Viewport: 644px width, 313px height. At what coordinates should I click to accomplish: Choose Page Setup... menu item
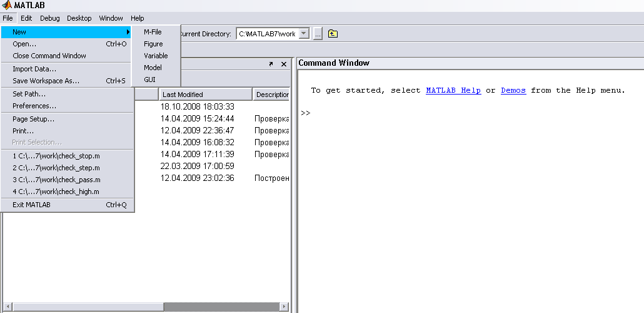coord(68,120)
